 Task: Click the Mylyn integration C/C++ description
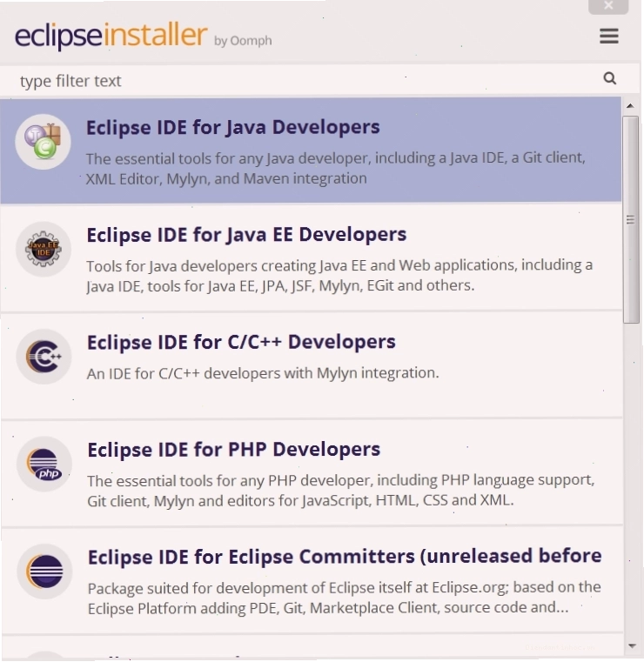pos(263,374)
